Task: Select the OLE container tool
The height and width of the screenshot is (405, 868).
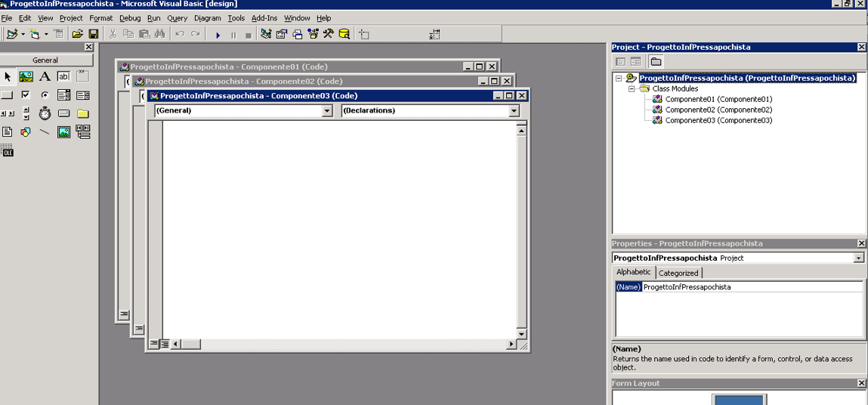Action: coord(8,150)
